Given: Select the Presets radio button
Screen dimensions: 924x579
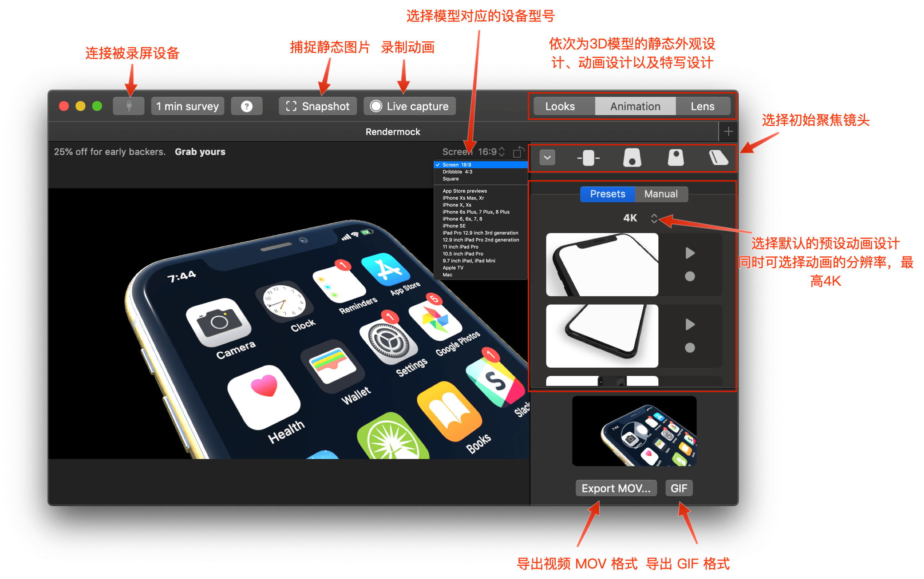Looking at the screenshot, I should pos(605,194).
